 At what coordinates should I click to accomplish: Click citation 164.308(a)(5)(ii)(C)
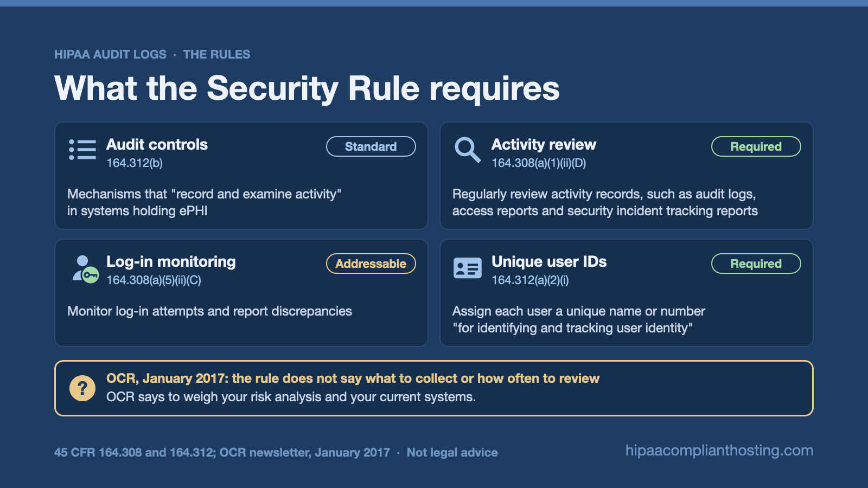[x=154, y=280]
